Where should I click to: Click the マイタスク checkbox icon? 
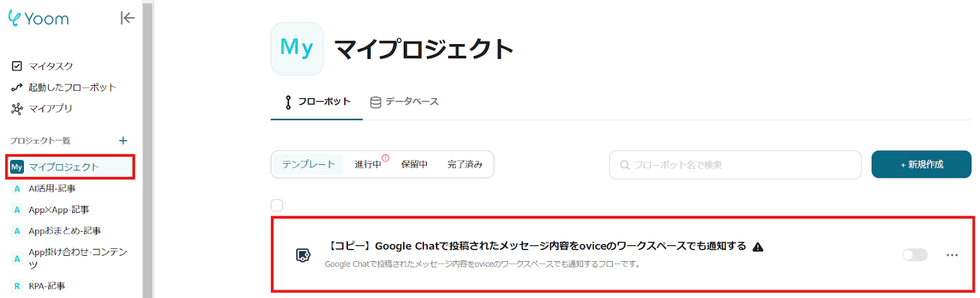pyautogui.click(x=17, y=66)
